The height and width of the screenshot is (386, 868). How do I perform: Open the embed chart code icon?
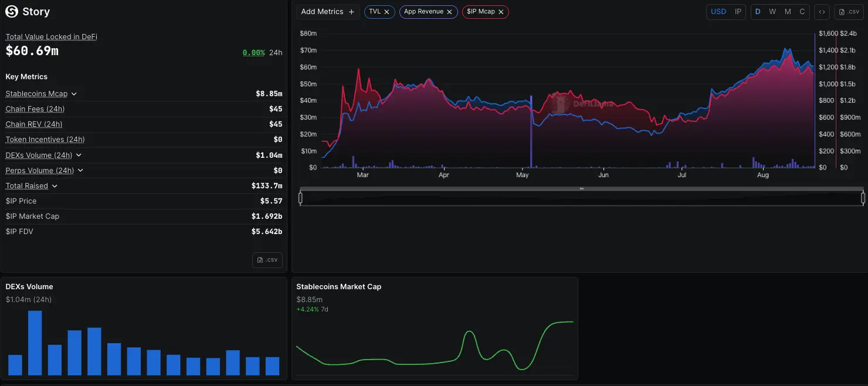(x=822, y=12)
